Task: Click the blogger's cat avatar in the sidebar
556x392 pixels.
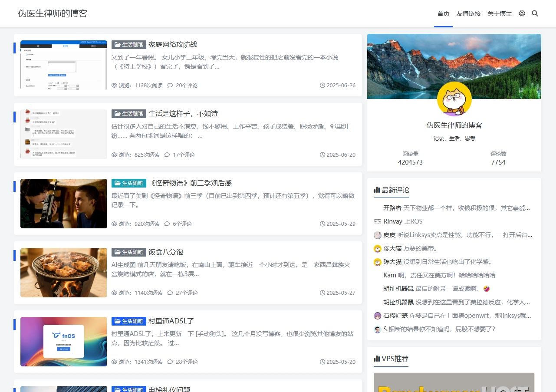Action: [x=454, y=99]
